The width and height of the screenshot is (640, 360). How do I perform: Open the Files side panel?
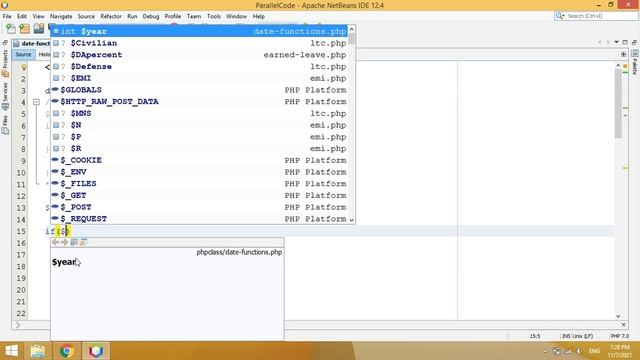tap(5, 125)
